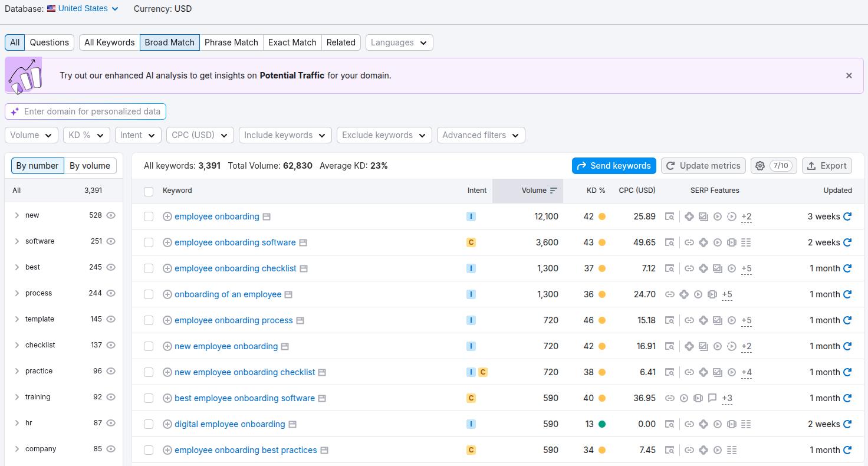The height and width of the screenshot is (466, 868).
Task: Expand the template keyword group
Action: coord(17,319)
